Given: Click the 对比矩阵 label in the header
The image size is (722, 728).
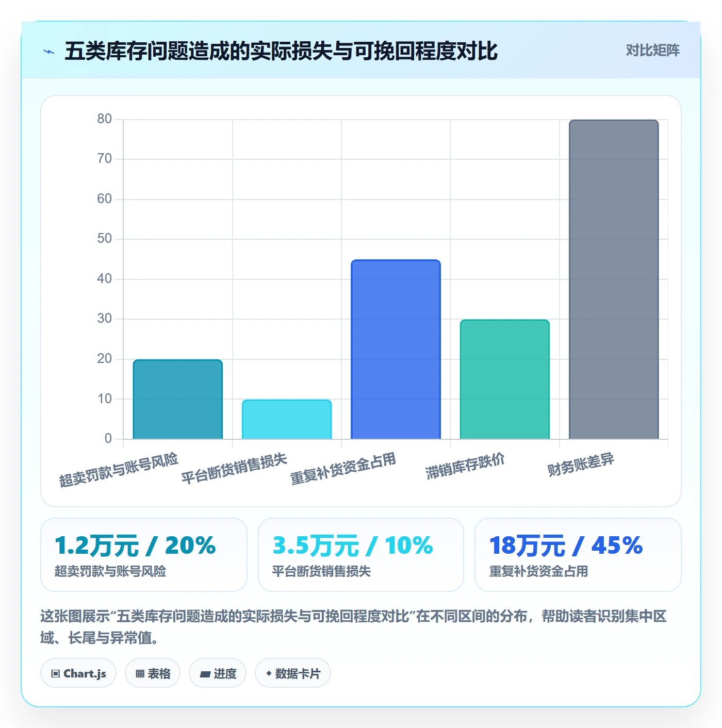Looking at the screenshot, I should click(652, 50).
